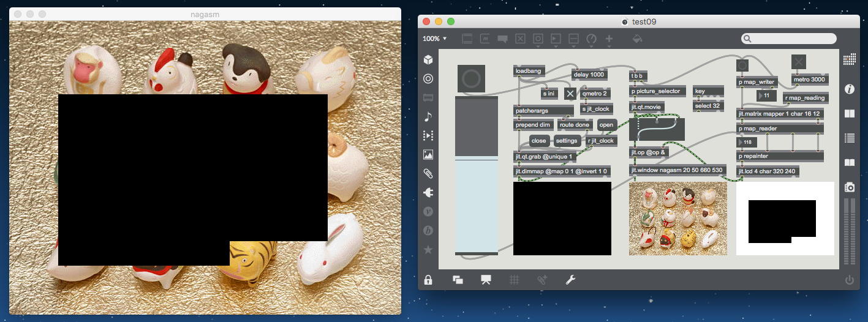Viewport: 868px width, 322px height.
Task: Click the tall vertical slider in patcher
Action: tap(477, 175)
